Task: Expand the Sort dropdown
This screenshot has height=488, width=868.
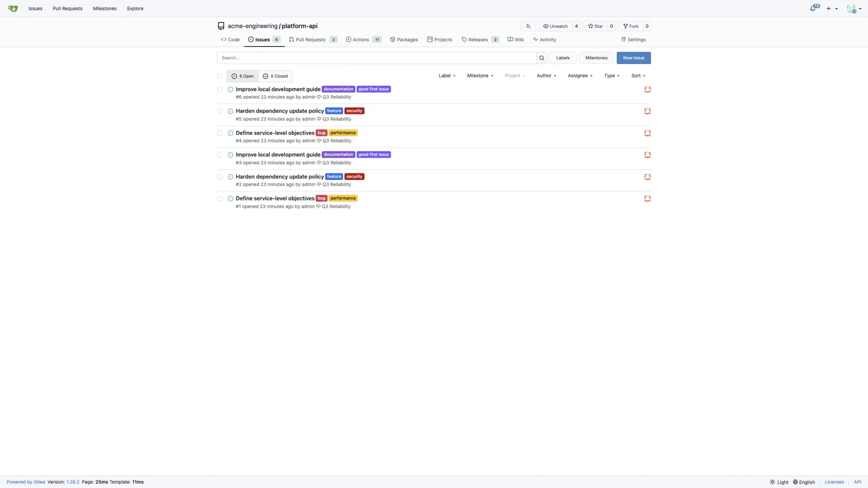Action: tap(638, 76)
